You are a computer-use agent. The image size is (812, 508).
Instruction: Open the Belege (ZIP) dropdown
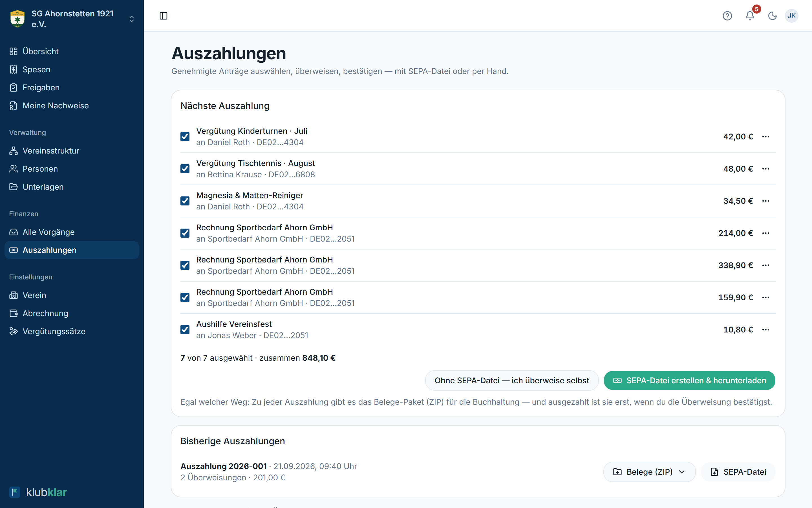point(649,472)
